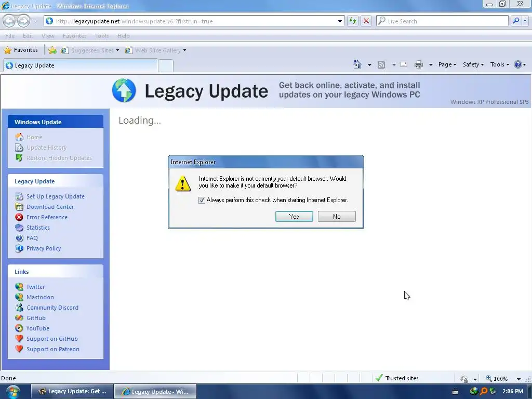
Task: Expand the Print dropdown arrow
Action: click(x=431, y=65)
